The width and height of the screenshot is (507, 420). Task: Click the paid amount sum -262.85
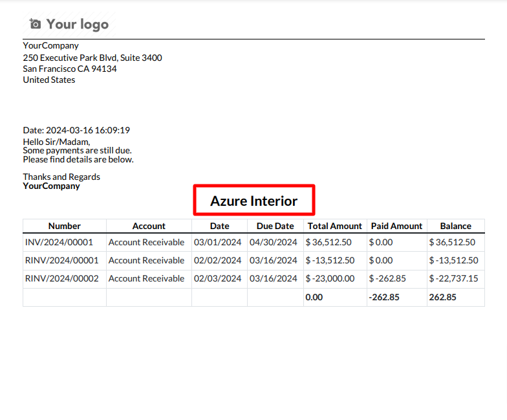pyautogui.click(x=384, y=298)
